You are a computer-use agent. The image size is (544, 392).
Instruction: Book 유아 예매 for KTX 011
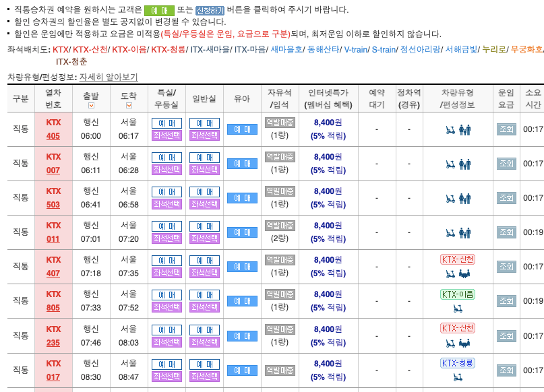[x=242, y=232]
